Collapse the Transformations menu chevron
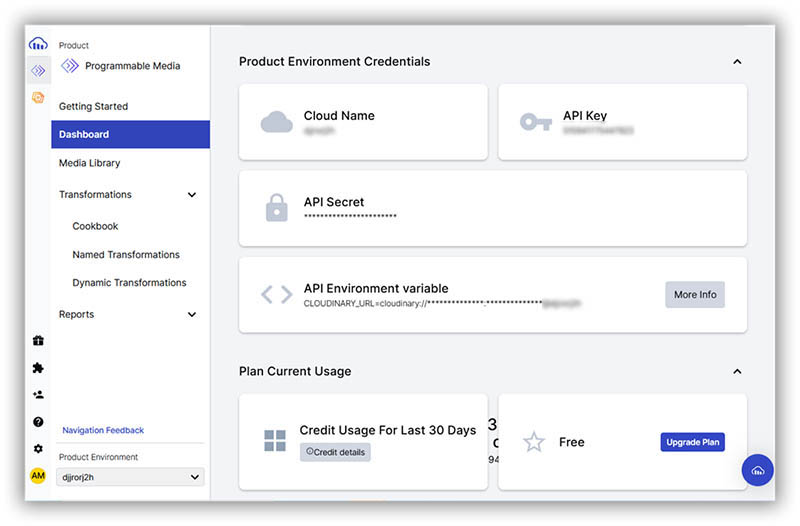The image size is (800, 526). tap(192, 195)
